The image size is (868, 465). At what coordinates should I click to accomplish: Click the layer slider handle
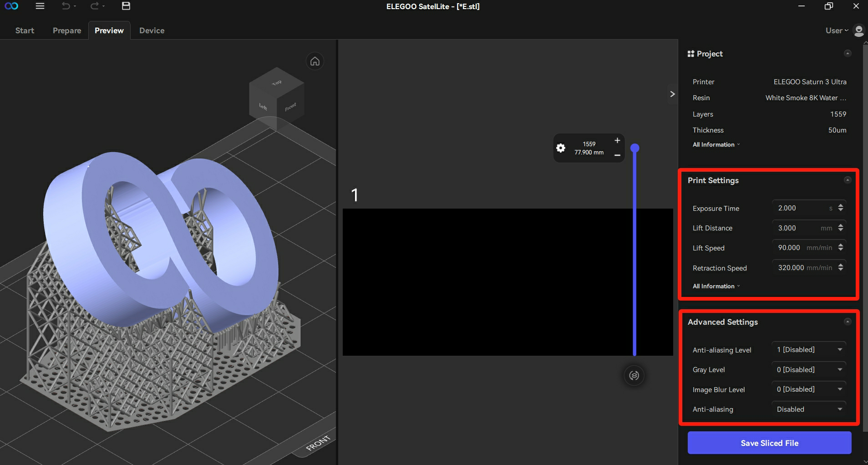(635, 148)
